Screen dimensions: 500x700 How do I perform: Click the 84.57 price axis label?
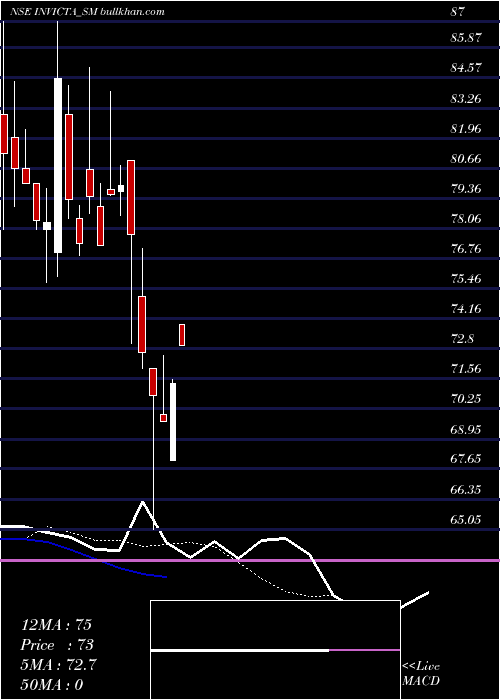tap(466, 68)
